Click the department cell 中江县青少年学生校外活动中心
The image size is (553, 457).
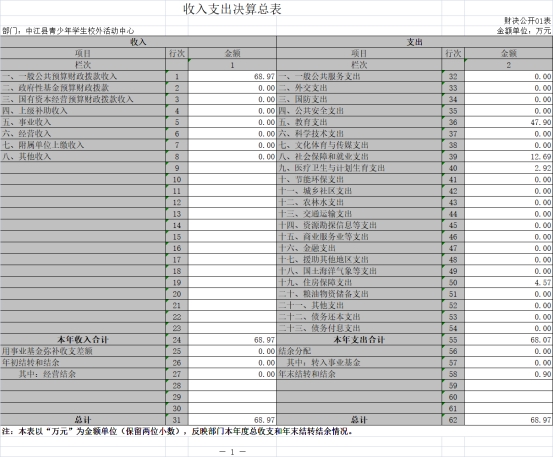click(x=68, y=31)
